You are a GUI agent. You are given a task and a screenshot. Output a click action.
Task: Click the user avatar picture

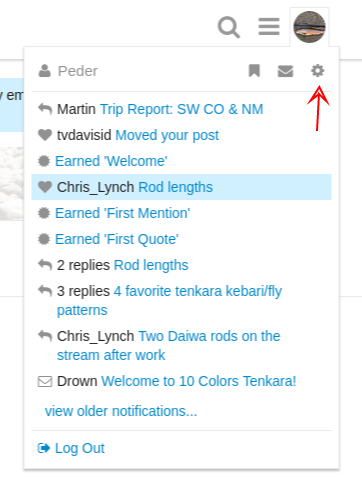[x=309, y=27]
